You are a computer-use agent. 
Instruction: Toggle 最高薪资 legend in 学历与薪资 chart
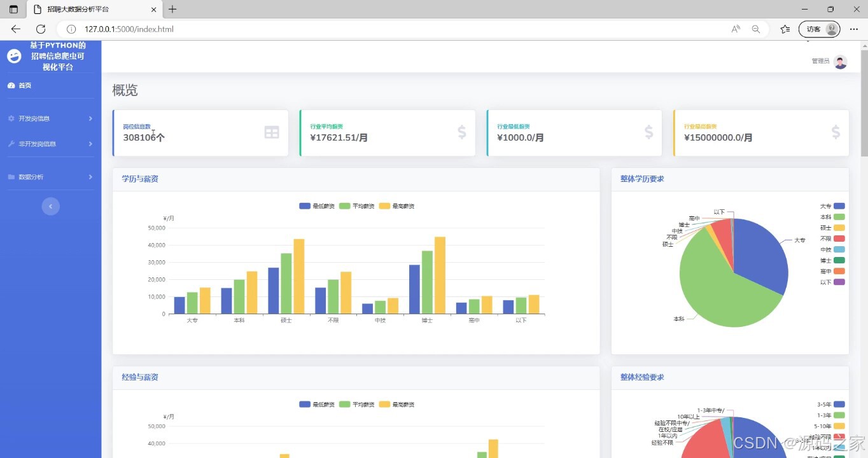tap(397, 206)
